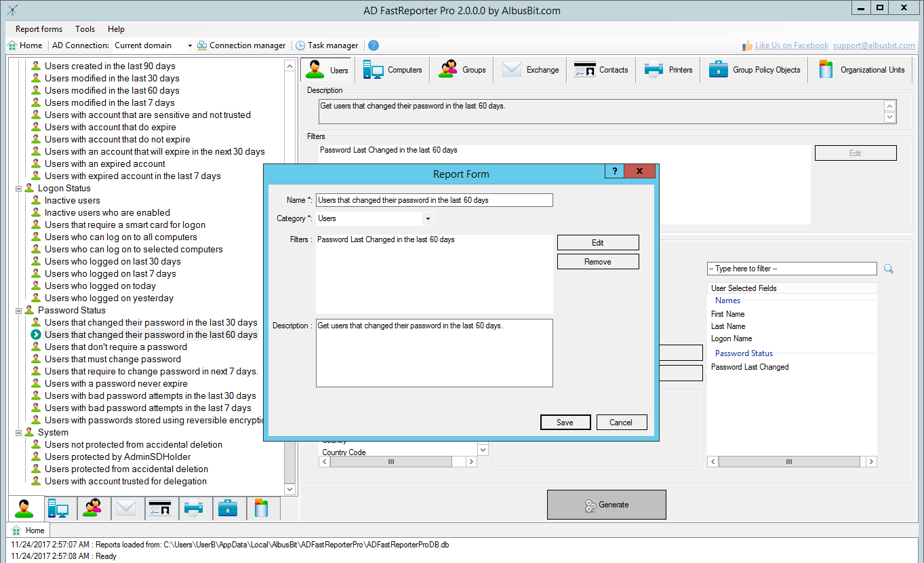Screen dimensions: 924x563
Task: Select 'Users created in the last 90 days' report
Action: [x=111, y=66]
